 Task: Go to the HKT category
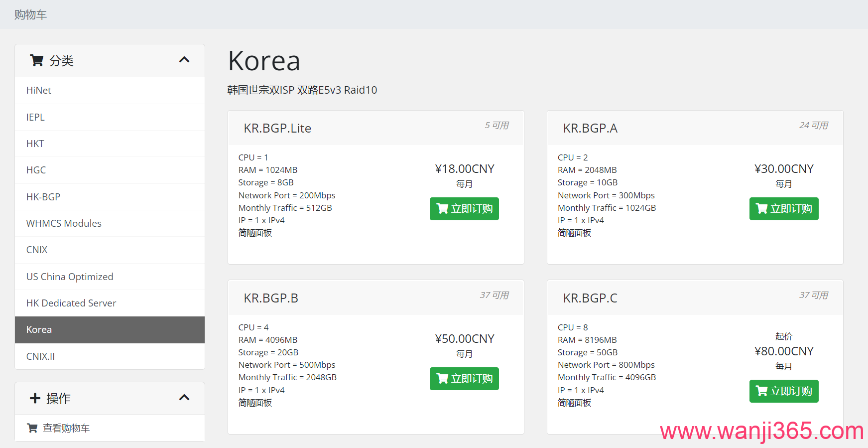pyautogui.click(x=35, y=144)
